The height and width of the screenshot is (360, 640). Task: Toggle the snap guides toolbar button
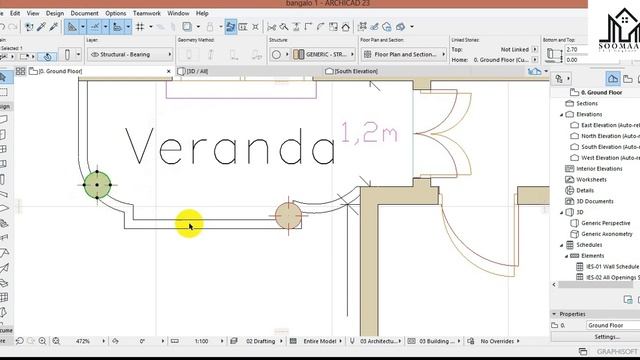coord(95,27)
